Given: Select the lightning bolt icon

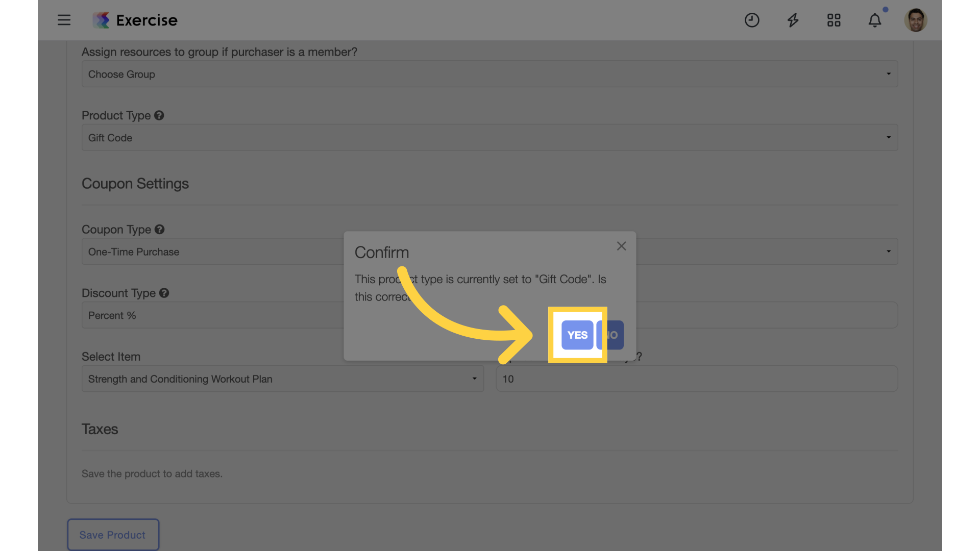Looking at the screenshot, I should point(793,19).
